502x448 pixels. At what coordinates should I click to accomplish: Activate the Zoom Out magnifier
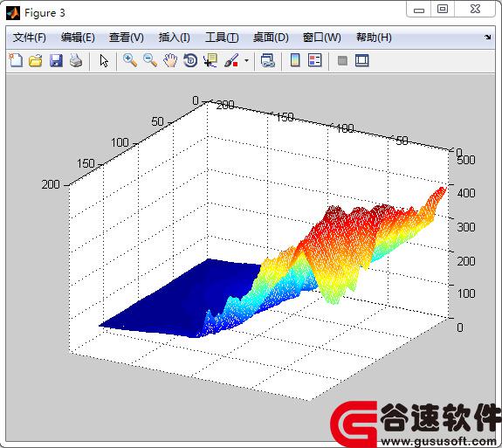(x=150, y=60)
